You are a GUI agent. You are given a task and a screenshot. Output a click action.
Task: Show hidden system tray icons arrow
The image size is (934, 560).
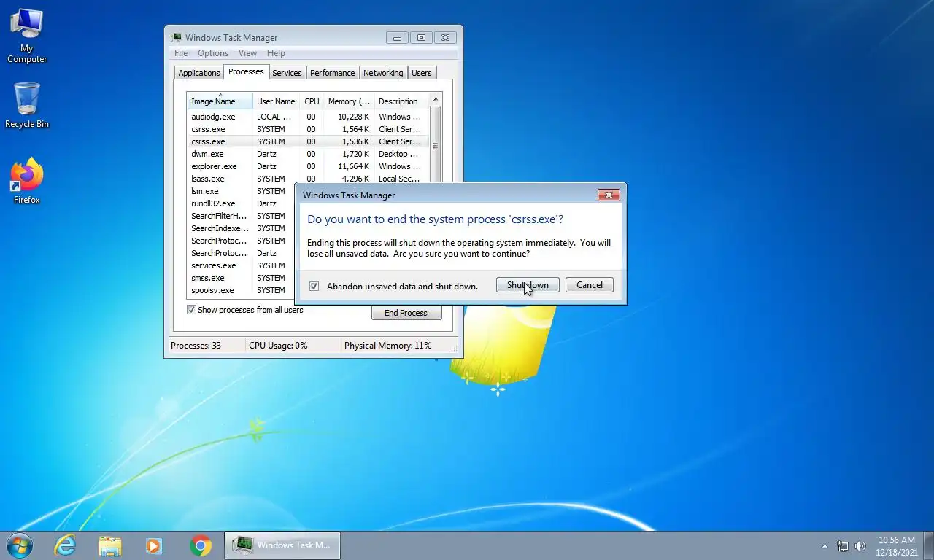tap(825, 546)
